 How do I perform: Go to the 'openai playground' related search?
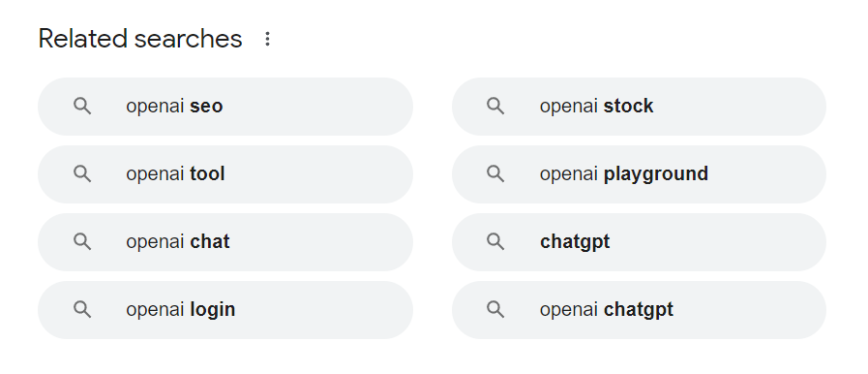[639, 174]
